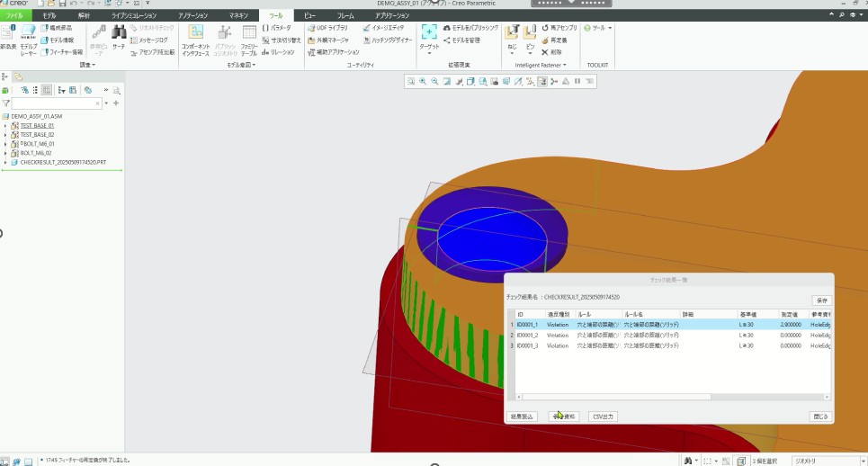The image size is (868, 466).
Task: Switch to the ビュー ribbon tab
Action: (309, 16)
